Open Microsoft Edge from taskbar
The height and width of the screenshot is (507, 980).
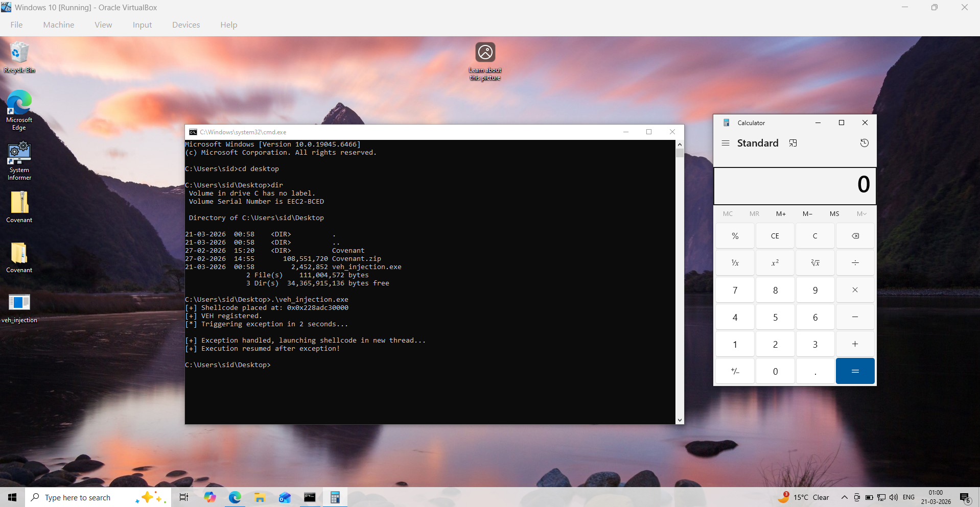pos(235,497)
